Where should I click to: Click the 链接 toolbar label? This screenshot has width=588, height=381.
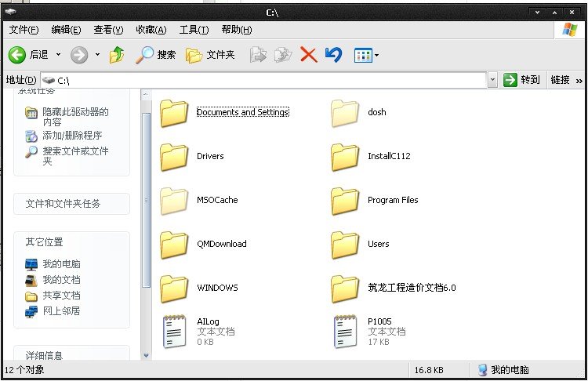click(561, 80)
